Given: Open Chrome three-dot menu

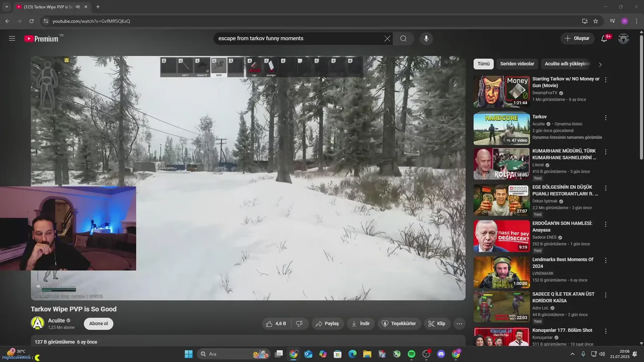Looking at the screenshot, I should [x=637, y=21].
